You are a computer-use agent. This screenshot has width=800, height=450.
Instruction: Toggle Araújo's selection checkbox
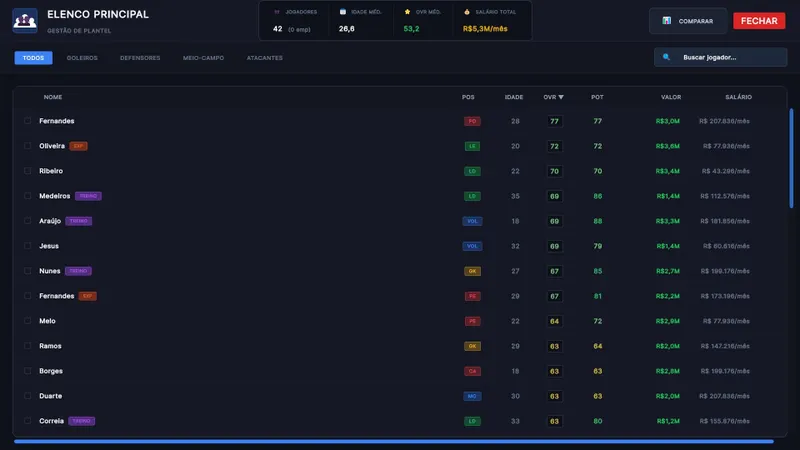(x=28, y=221)
